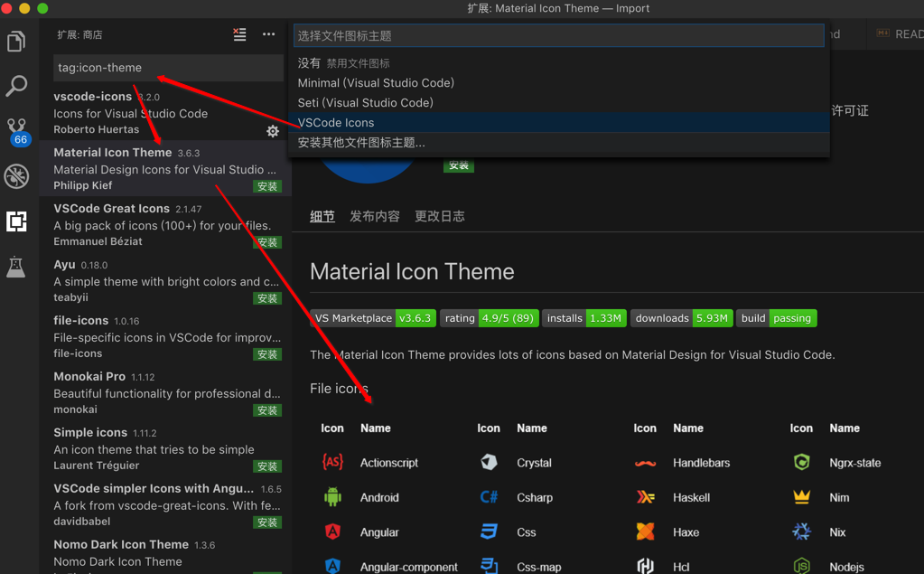
Task: Click the Css icon in table
Action: point(490,532)
